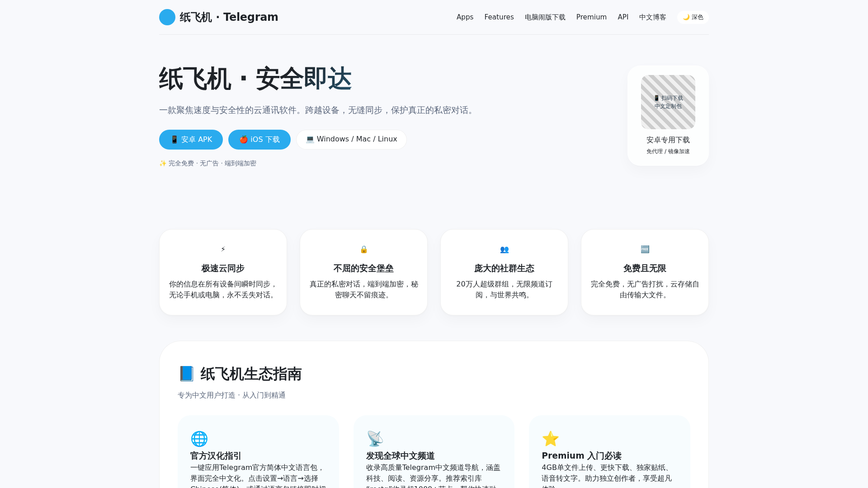Click the FREE icon on 免费且无限 card

click(x=645, y=249)
